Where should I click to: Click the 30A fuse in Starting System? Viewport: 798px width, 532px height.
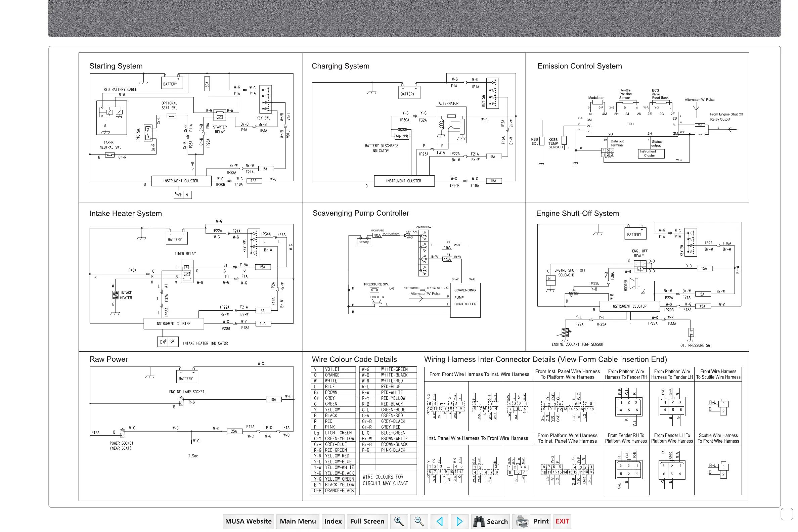[207, 84]
